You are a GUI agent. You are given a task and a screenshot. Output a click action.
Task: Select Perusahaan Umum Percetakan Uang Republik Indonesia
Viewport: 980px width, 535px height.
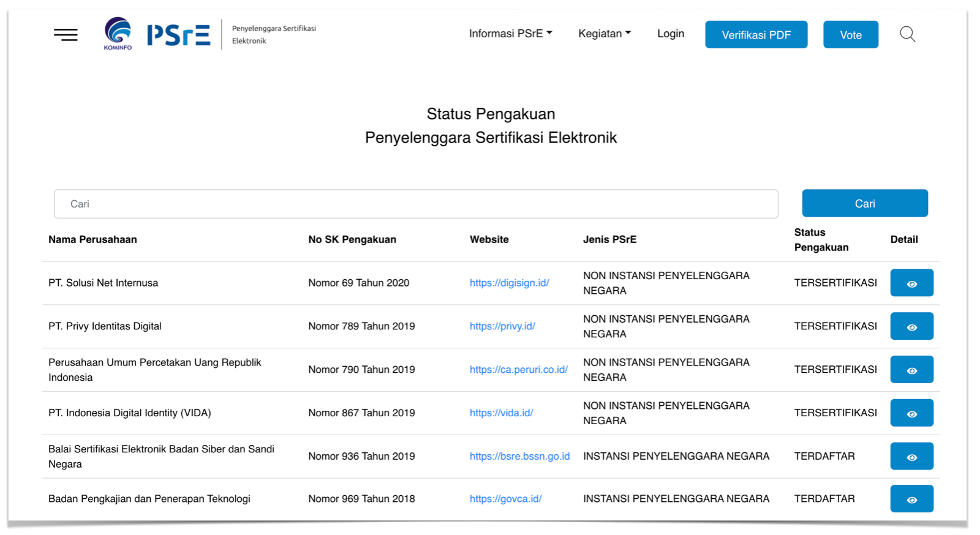(155, 370)
